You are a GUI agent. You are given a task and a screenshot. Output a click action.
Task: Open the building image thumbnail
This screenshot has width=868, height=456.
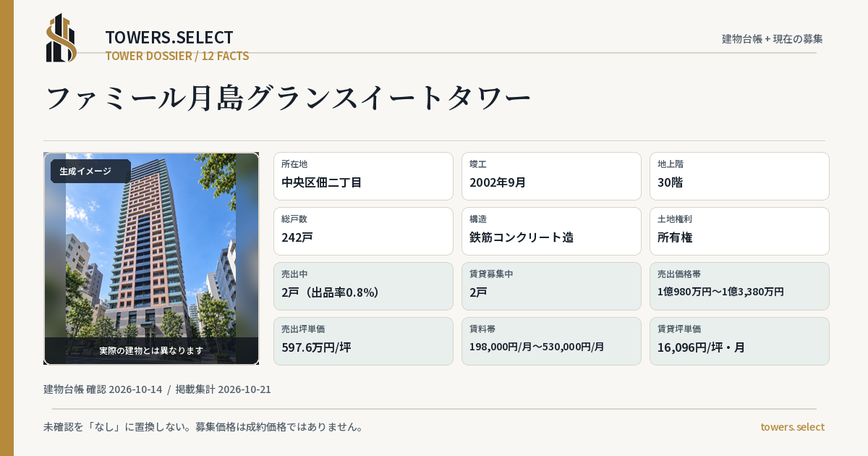tap(151, 258)
